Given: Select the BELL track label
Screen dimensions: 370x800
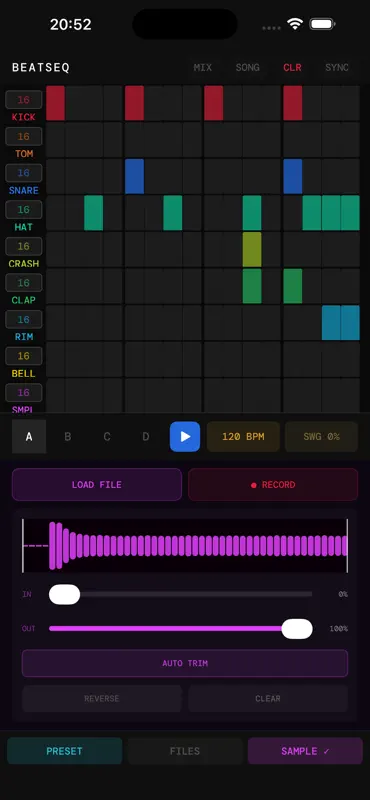Looking at the screenshot, I should pos(23,373).
